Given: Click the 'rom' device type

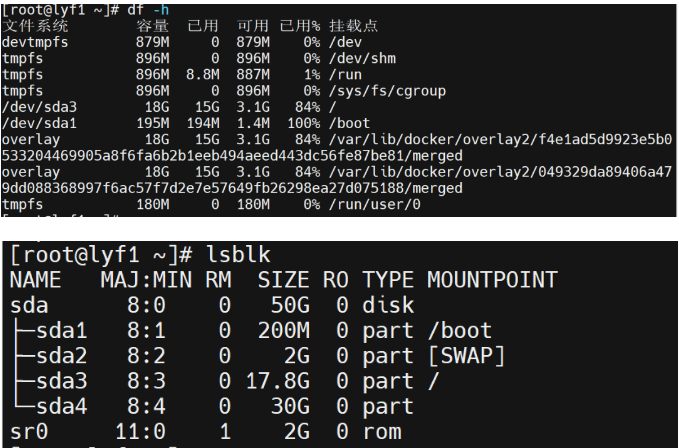Looking at the screenshot, I should tap(382, 432).
